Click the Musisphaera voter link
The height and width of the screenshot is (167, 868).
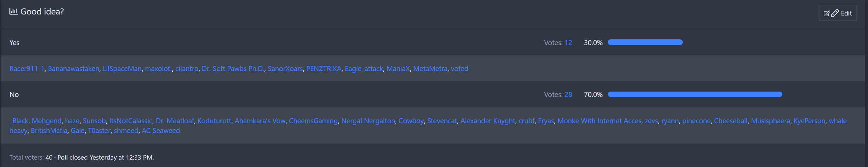[770, 121]
